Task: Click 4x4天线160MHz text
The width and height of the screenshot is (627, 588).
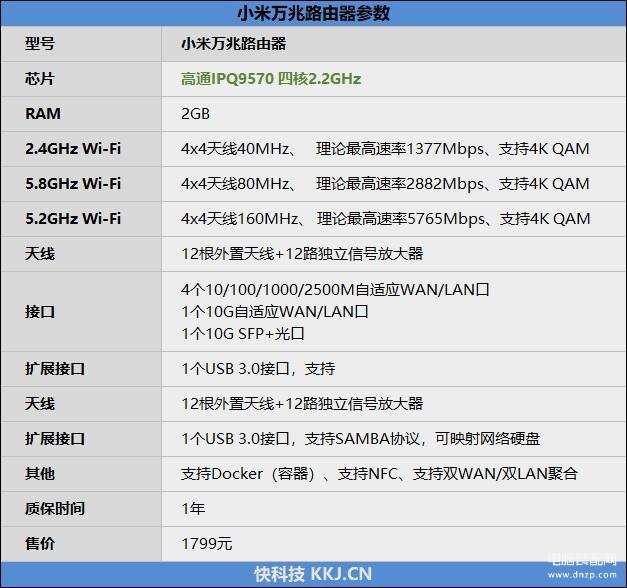Action: [240, 219]
